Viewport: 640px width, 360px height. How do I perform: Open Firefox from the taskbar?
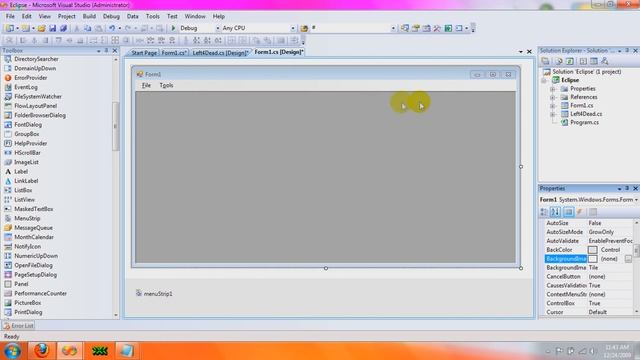41,351
